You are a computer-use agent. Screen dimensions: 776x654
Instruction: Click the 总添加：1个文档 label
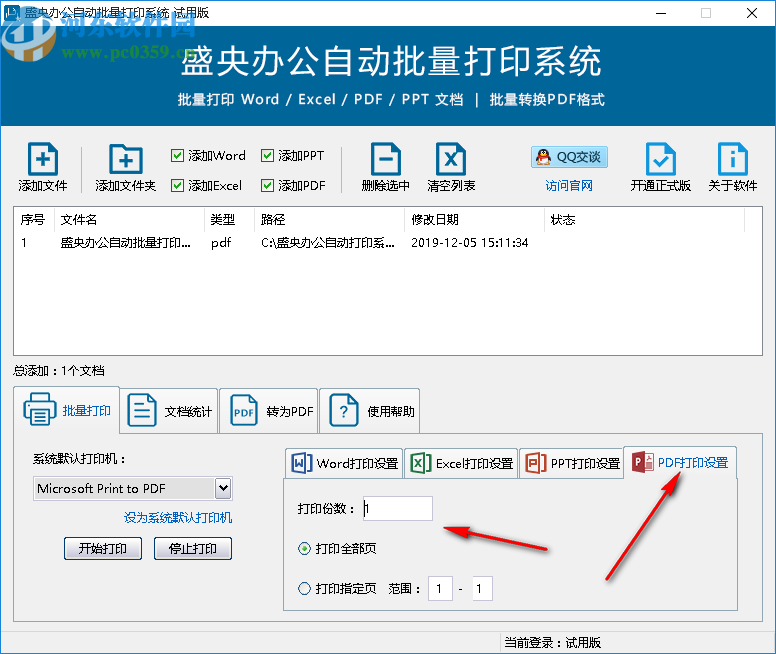click(59, 371)
